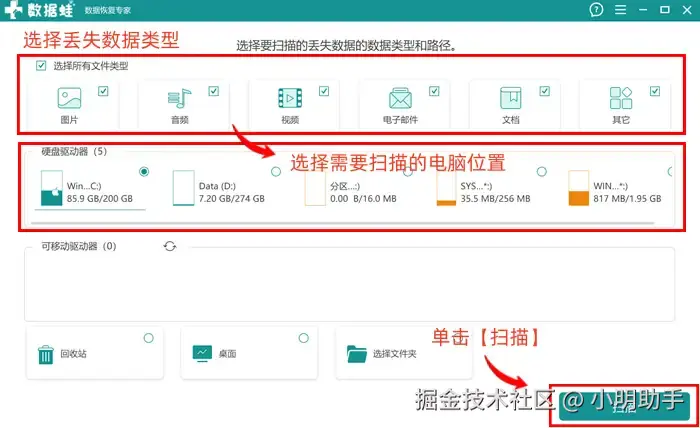Select the Data D: drive radio button
700x428 pixels.
276,171
